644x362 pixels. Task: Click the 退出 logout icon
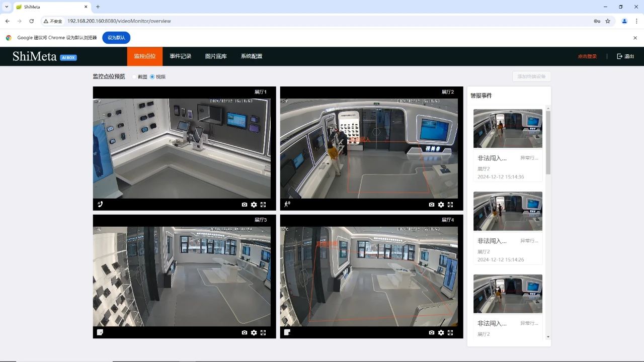pyautogui.click(x=620, y=56)
